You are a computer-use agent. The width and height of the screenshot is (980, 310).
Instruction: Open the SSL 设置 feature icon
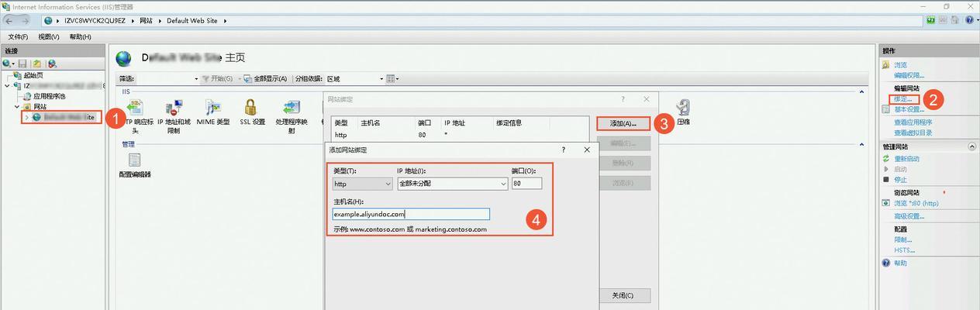point(251,108)
